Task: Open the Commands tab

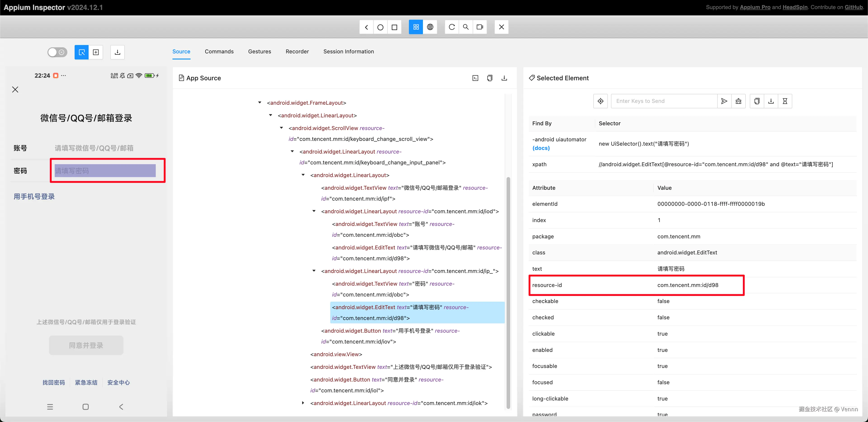Action: 219,52
